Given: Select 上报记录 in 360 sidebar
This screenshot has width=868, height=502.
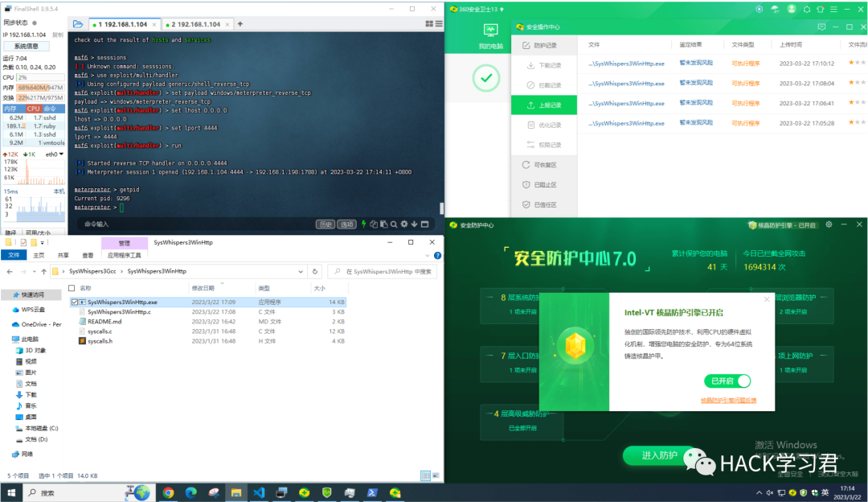Looking at the screenshot, I should point(543,105).
